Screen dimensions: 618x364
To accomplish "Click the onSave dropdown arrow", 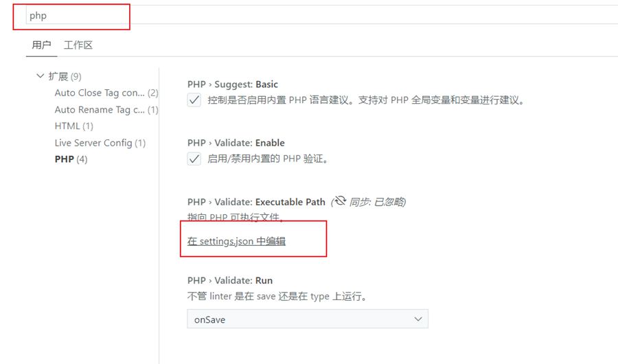I will coord(418,319).
